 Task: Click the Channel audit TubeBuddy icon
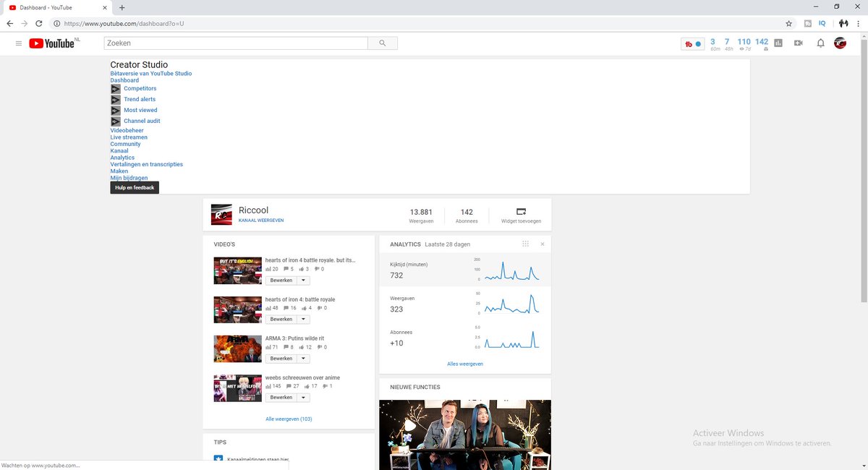(116, 121)
